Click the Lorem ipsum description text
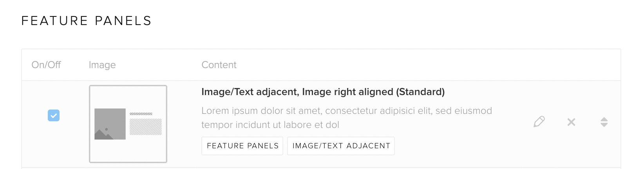The image size is (644, 169). click(x=347, y=118)
